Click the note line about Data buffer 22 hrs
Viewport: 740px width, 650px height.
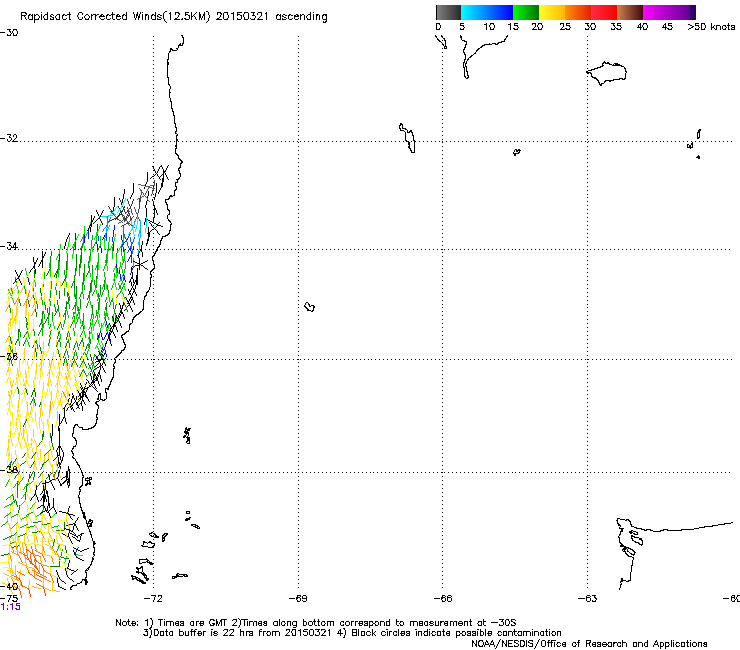(352, 633)
